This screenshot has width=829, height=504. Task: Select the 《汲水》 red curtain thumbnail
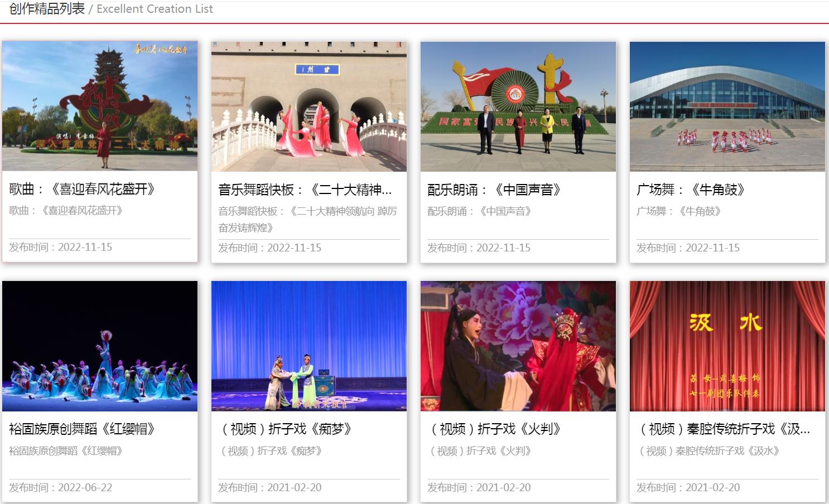[727, 346]
